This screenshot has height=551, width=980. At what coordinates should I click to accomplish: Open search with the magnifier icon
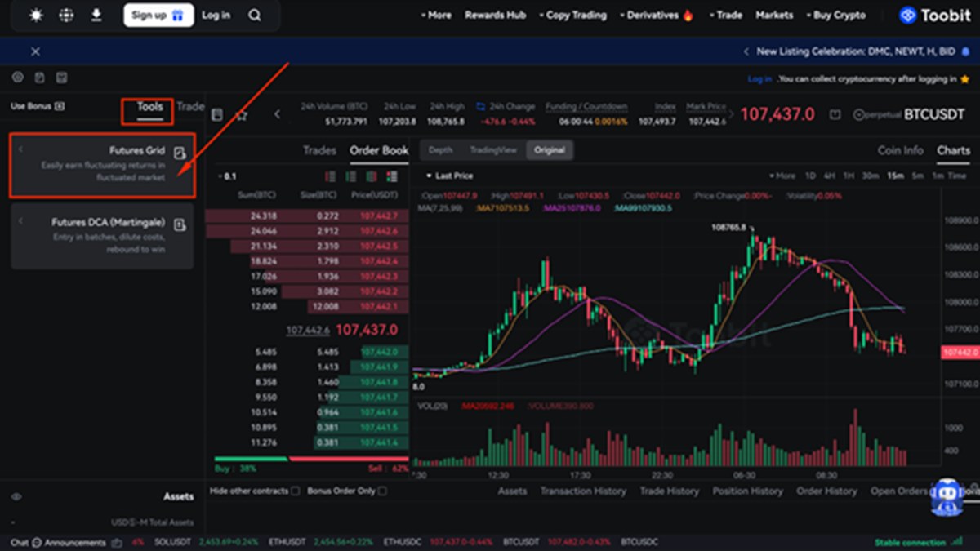tap(255, 15)
